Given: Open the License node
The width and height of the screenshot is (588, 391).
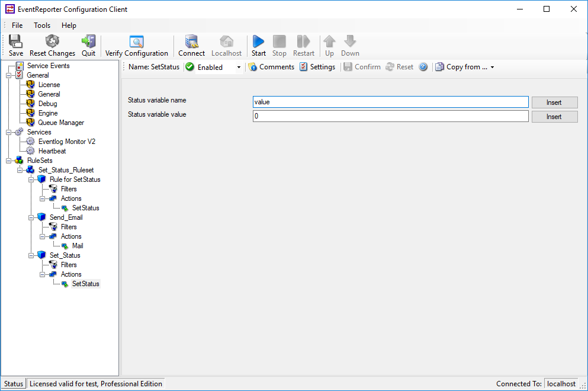Looking at the screenshot, I should (49, 85).
